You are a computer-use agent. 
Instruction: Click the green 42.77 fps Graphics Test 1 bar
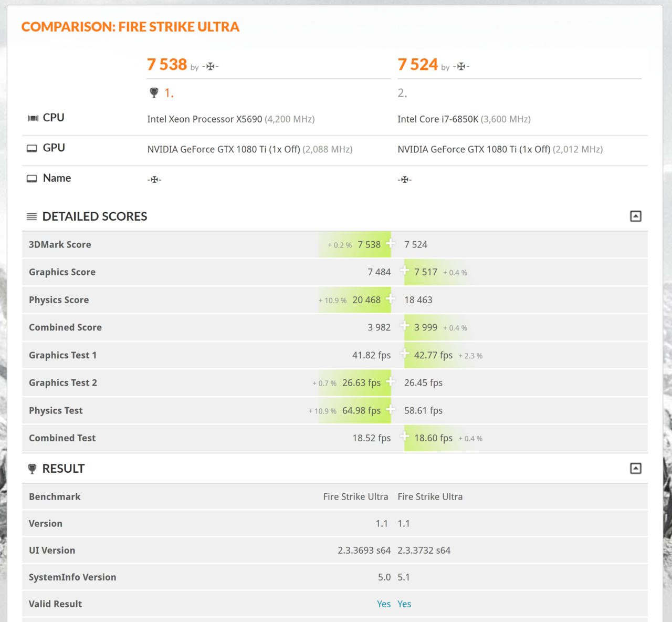pos(433,355)
